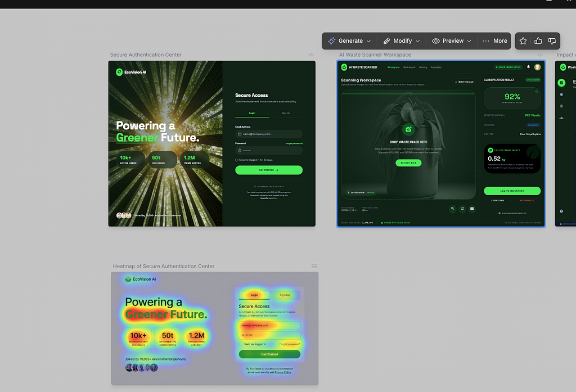Click AI Waste Scanner recycle logo
Screen dimensions: 576x392
point(344,67)
